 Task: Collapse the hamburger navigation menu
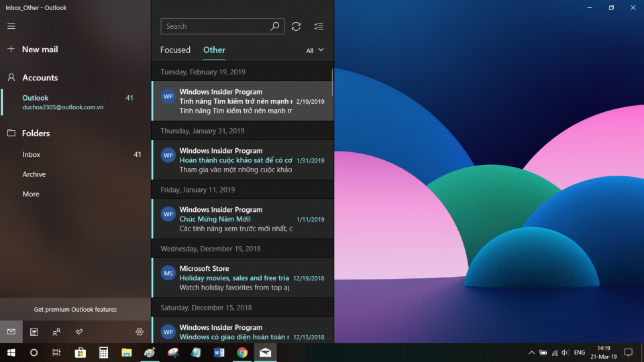(11, 26)
